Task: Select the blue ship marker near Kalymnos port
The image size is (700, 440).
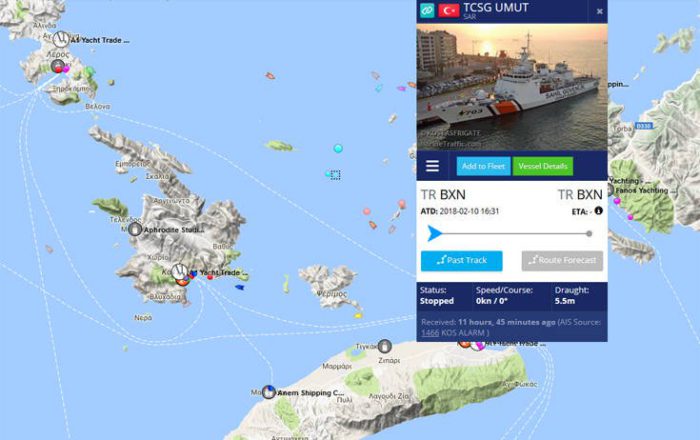Action: [x=240, y=287]
